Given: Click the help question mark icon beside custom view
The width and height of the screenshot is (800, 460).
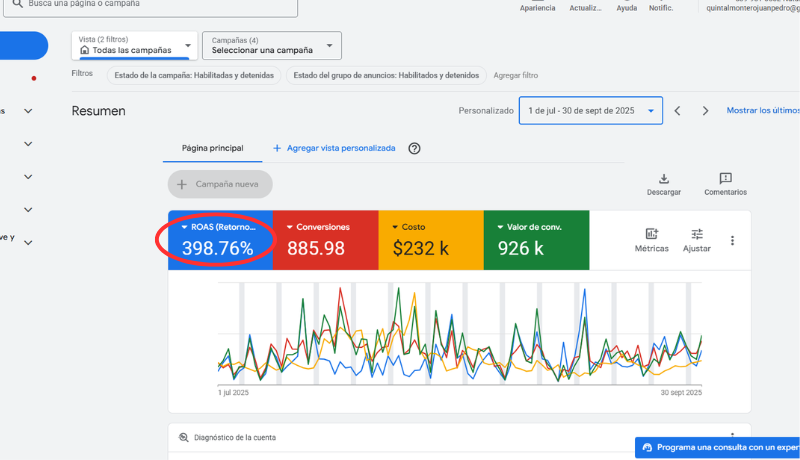Looking at the screenshot, I should pos(414,148).
